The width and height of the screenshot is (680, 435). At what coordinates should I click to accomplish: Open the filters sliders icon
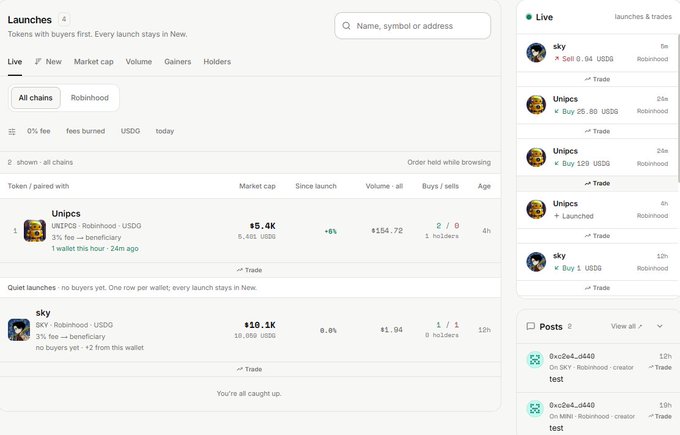12,131
